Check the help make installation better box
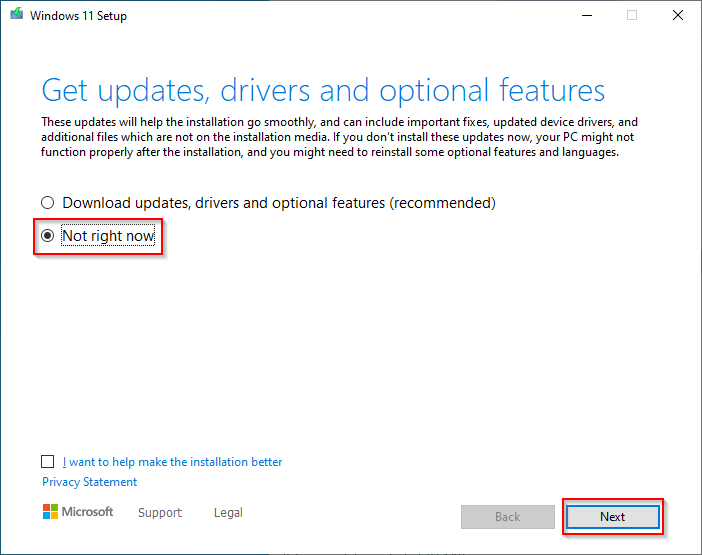702x555 pixels. (x=47, y=461)
